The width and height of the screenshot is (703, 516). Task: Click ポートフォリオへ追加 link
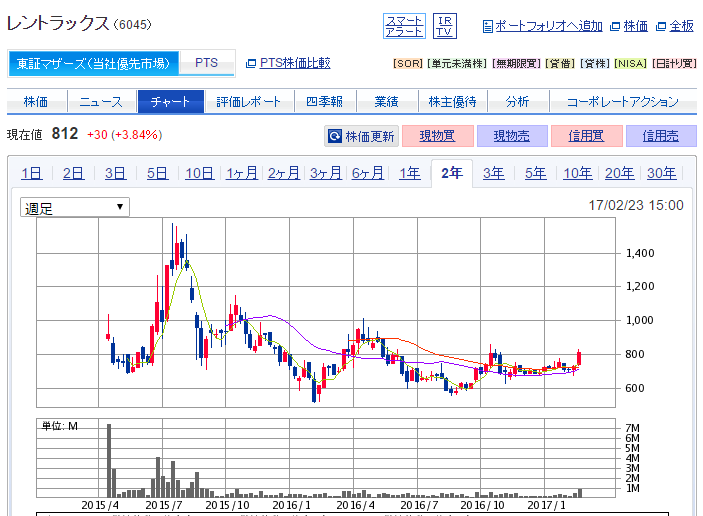pyautogui.click(x=549, y=26)
